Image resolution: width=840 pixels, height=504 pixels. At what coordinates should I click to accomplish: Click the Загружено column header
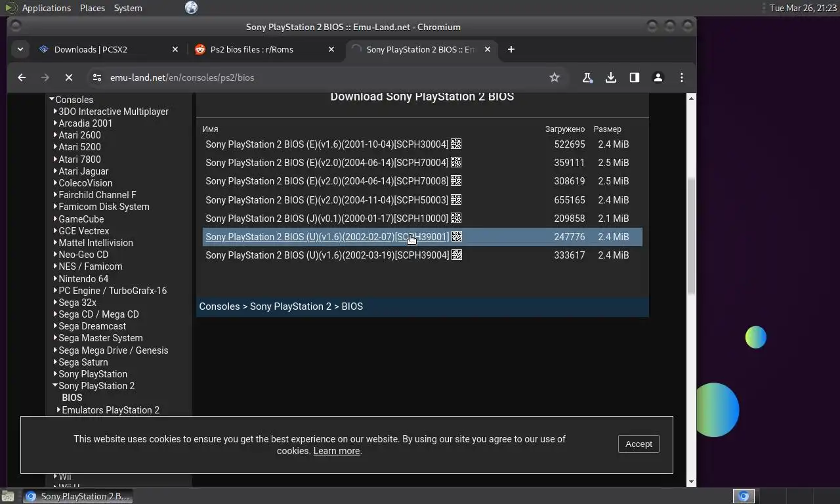564,129
